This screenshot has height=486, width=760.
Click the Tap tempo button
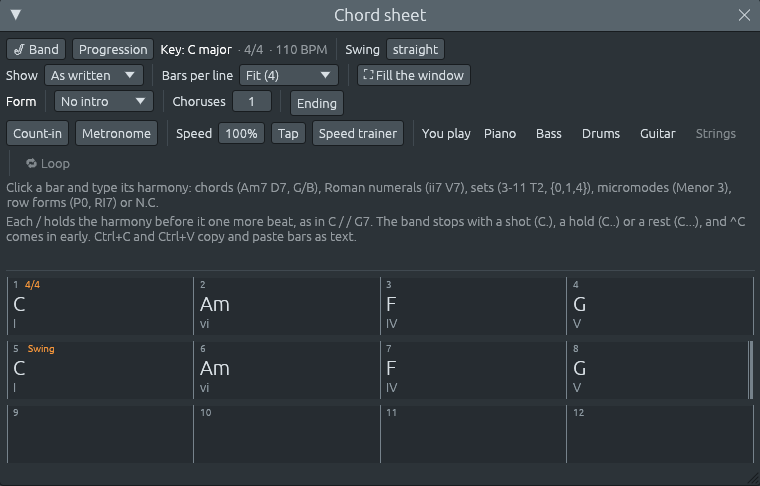[x=288, y=133]
